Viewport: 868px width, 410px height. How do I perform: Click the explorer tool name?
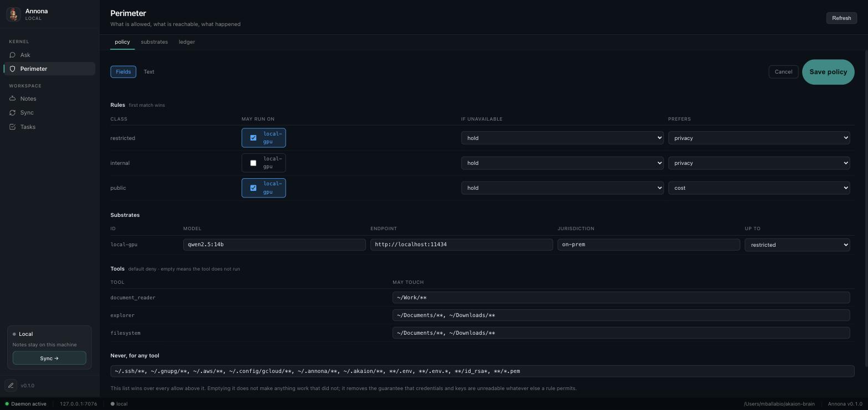(122, 315)
